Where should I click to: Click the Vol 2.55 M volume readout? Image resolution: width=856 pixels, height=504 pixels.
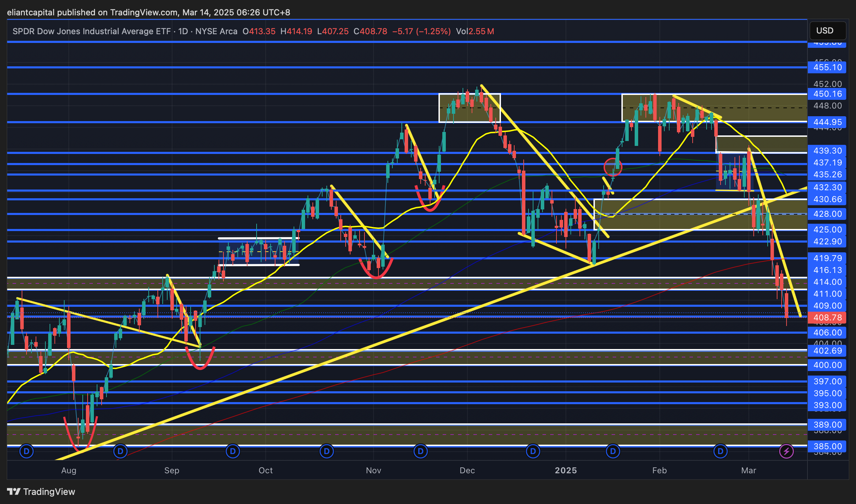(x=475, y=31)
